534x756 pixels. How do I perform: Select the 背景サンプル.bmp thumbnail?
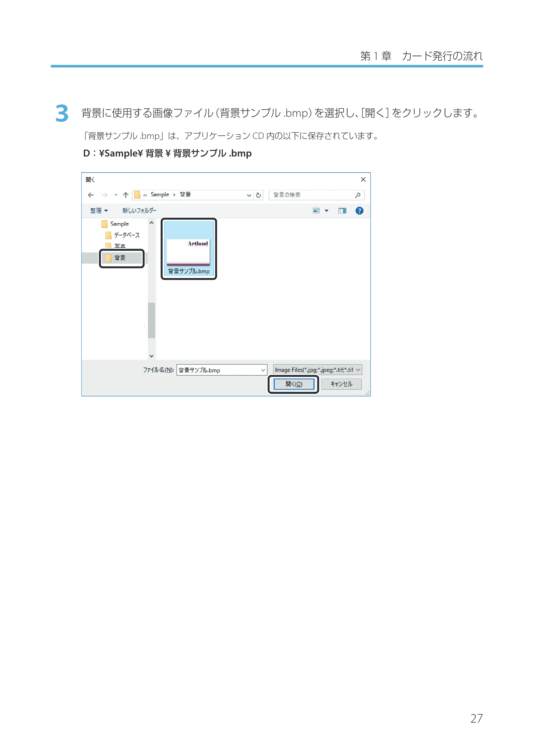pos(189,249)
